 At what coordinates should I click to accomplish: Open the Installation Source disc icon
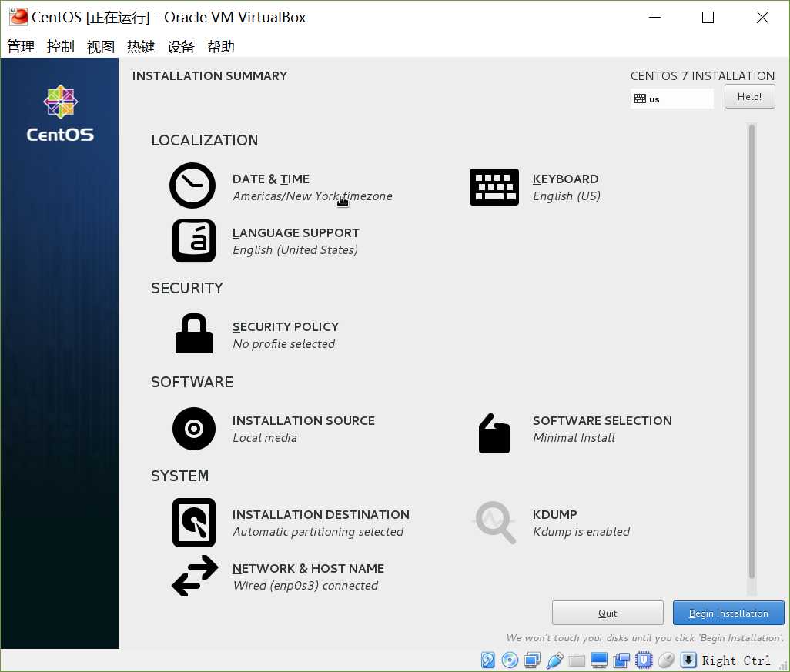(x=194, y=429)
